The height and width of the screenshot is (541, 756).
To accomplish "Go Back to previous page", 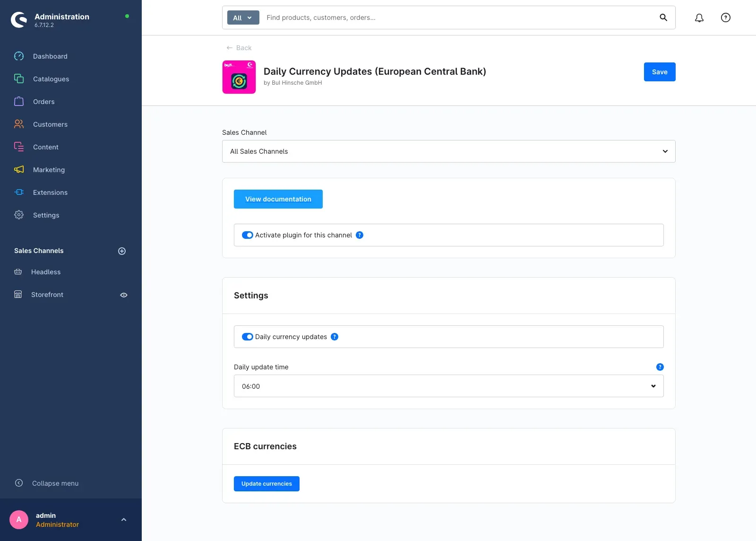I will [x=239, y=48].
